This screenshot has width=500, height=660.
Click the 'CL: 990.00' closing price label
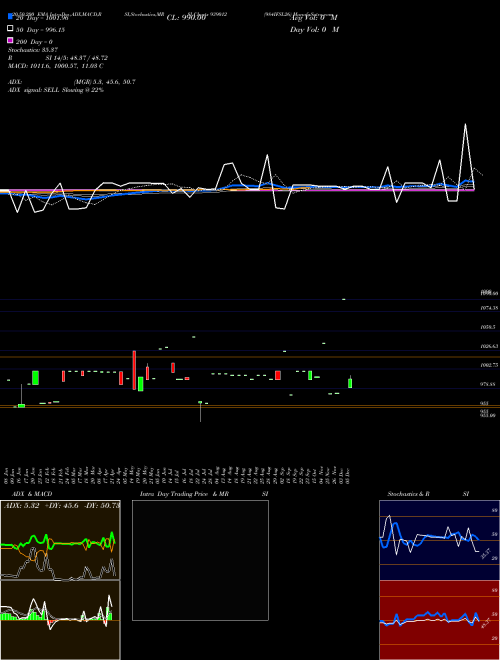coord(186,18)
